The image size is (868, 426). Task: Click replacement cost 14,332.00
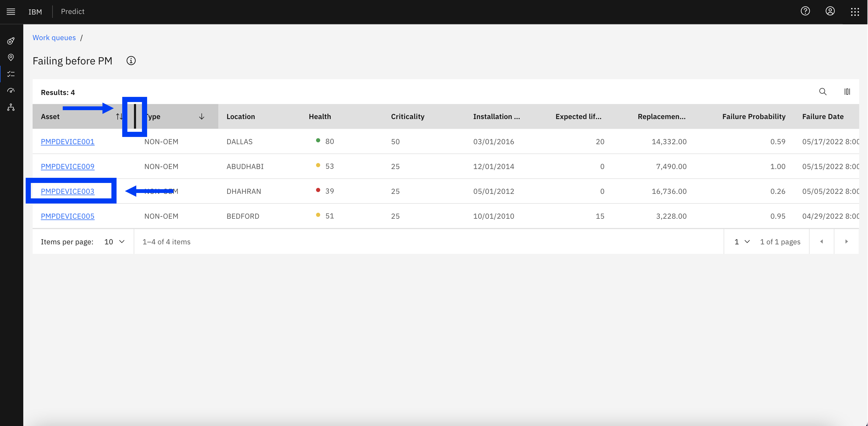pyautogui.click(x=669, y=142)
